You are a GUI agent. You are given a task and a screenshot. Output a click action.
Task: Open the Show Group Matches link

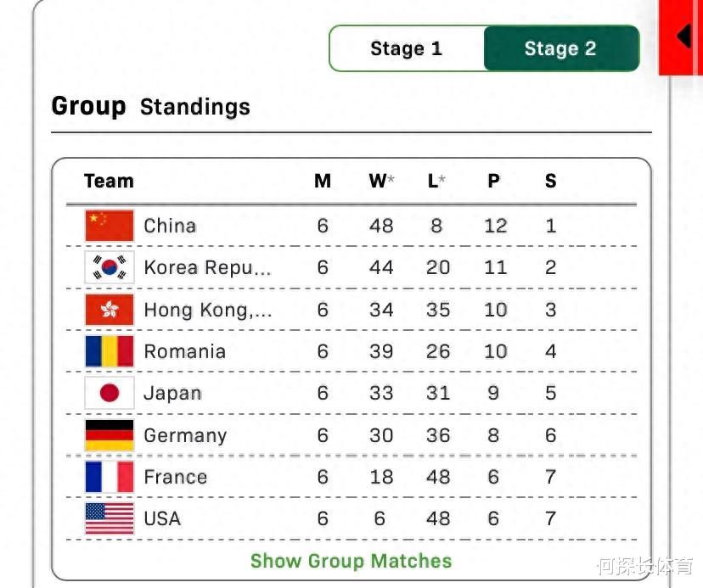coord(351,561)
